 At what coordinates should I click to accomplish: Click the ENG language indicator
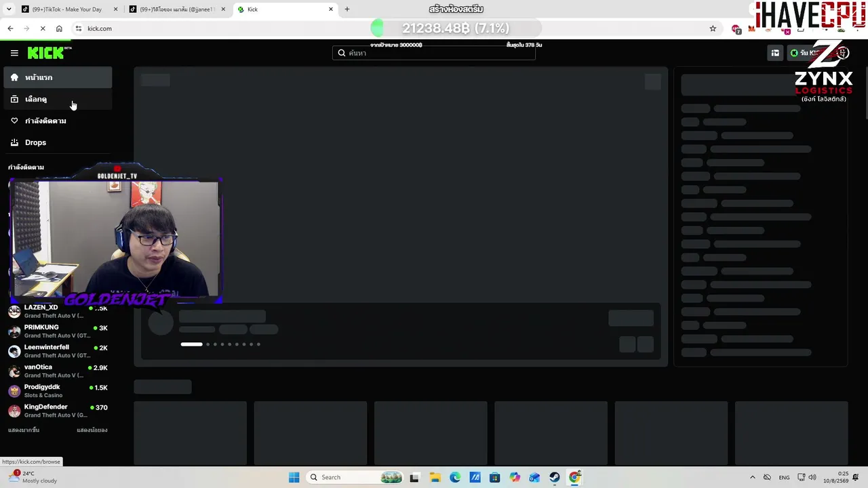coord(784,477)
